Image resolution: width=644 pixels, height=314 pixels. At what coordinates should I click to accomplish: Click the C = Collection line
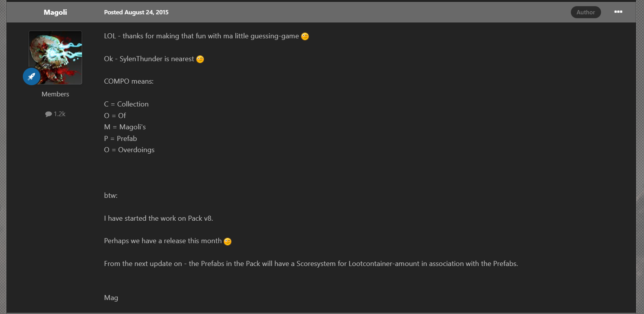126,104
